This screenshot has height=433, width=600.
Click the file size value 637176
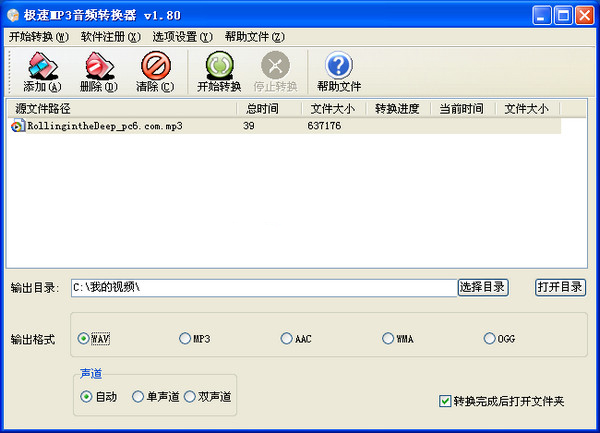324,126
